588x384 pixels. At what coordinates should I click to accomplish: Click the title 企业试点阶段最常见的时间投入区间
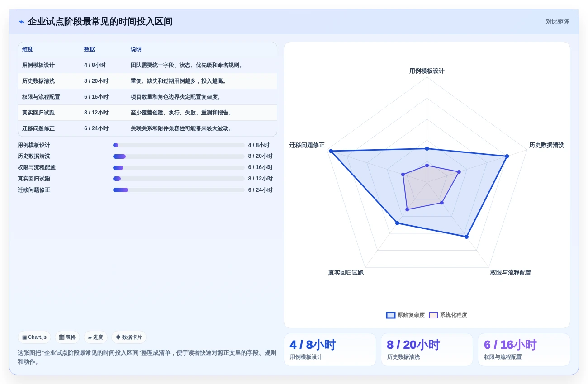100,22
